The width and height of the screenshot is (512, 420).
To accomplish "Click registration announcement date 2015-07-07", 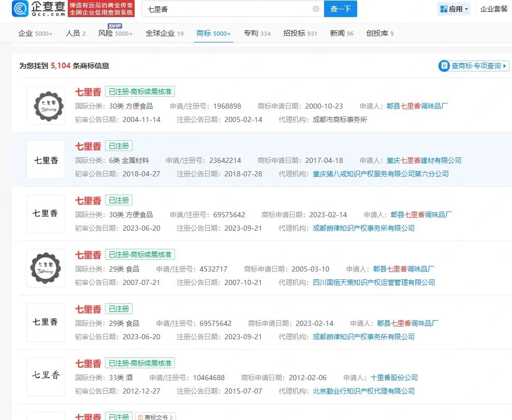I will coord(243,391).
